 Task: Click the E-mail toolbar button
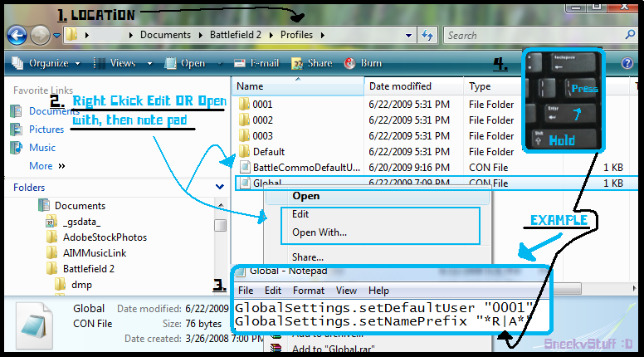click(256, 63)
